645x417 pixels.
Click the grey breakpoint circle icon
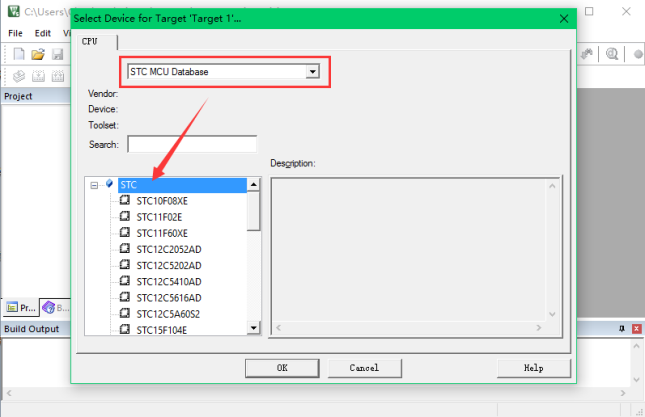click(638, 54)
